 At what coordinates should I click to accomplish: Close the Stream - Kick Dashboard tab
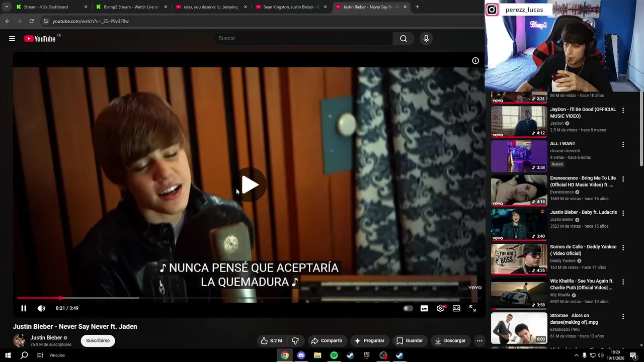[86, 7]
